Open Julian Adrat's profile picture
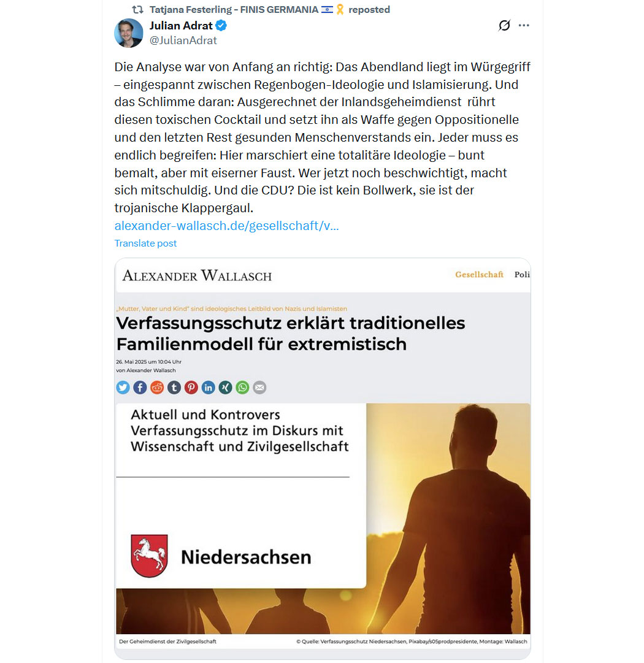 coord(129,33)
